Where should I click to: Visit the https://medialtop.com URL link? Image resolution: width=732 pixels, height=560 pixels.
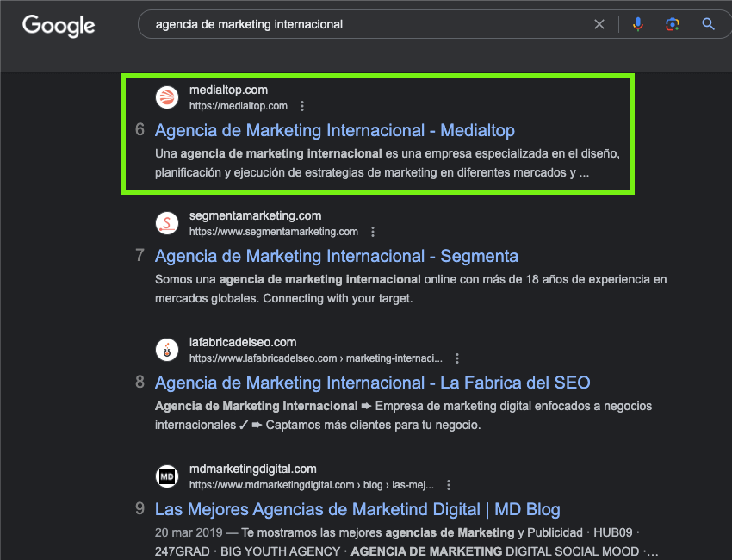coord(238,106)
